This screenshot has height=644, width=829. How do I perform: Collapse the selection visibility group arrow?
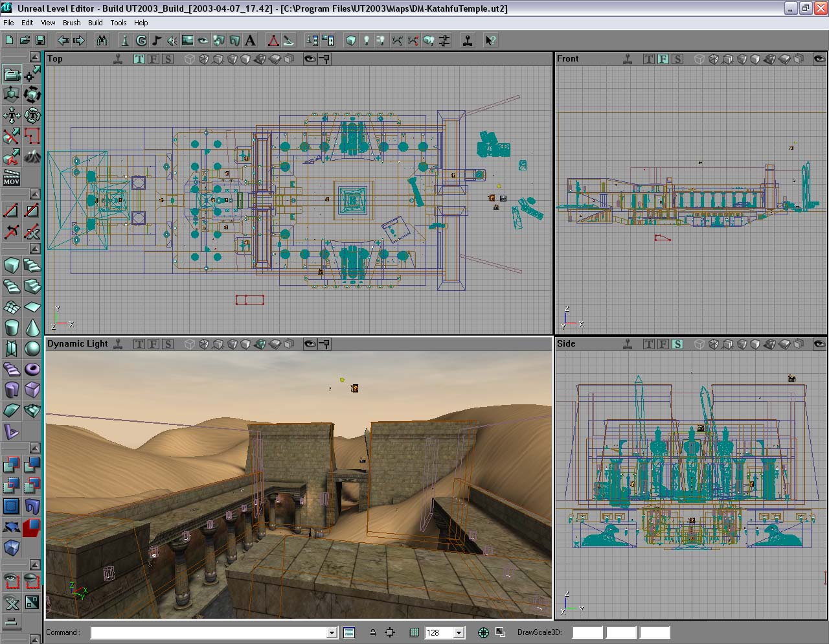(x=35, y=565)
